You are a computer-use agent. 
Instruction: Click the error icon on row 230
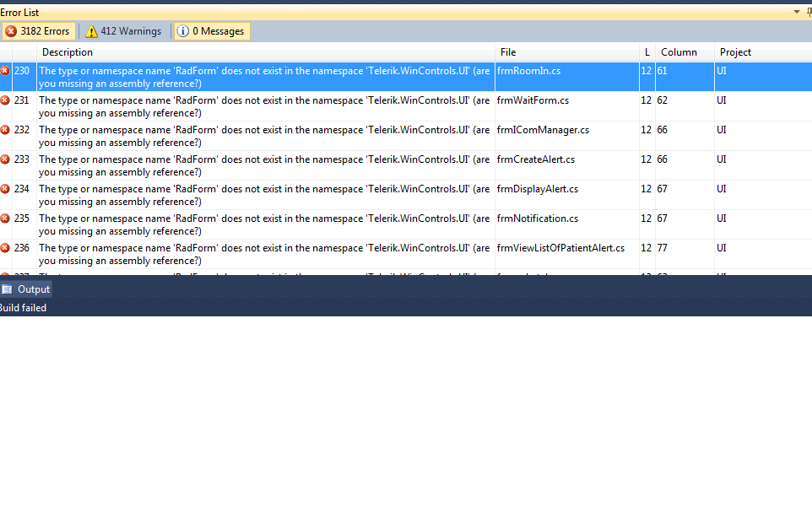tap(5, 71)
